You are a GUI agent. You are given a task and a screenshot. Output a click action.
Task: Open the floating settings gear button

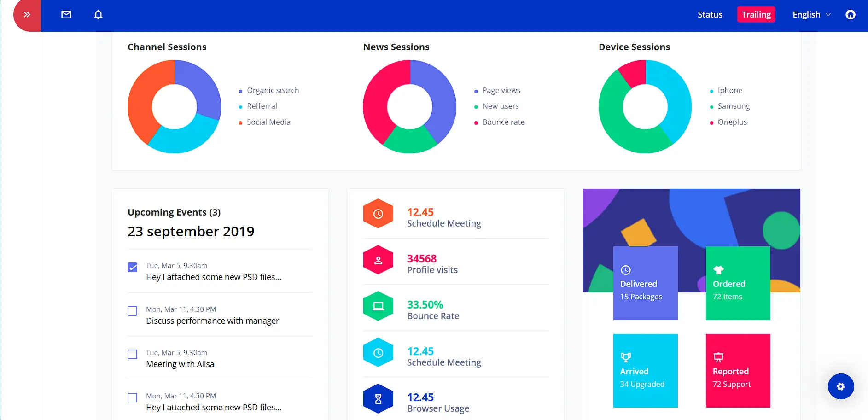[840, 386]
